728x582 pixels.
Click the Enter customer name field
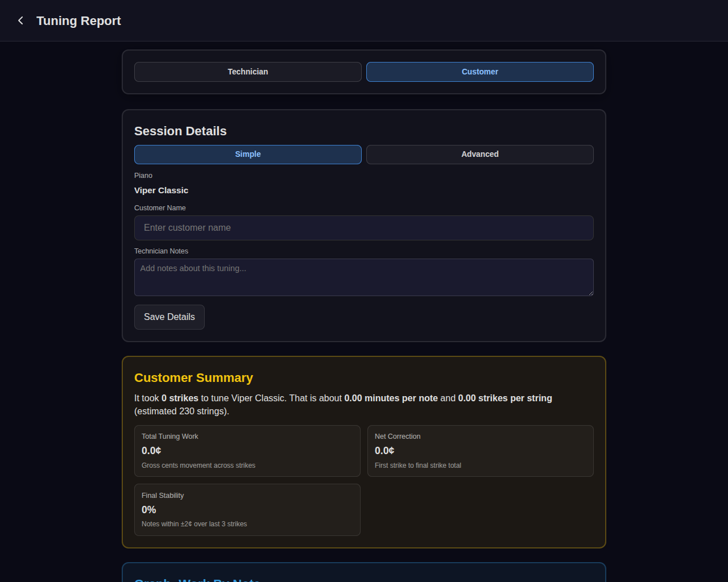(x=363, y=227)
